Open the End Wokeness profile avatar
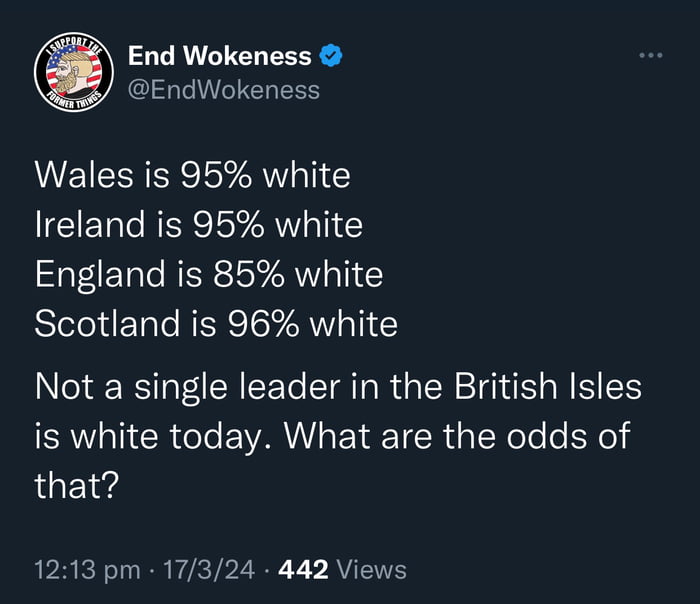The height and width of the screenshot is (604, 700). click(71, 72)
